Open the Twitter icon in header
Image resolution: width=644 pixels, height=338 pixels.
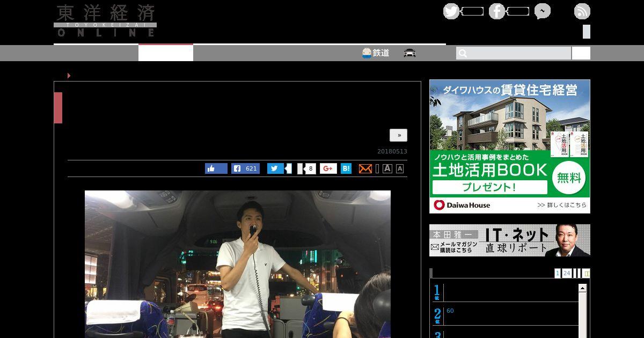[x=451, y=11]
